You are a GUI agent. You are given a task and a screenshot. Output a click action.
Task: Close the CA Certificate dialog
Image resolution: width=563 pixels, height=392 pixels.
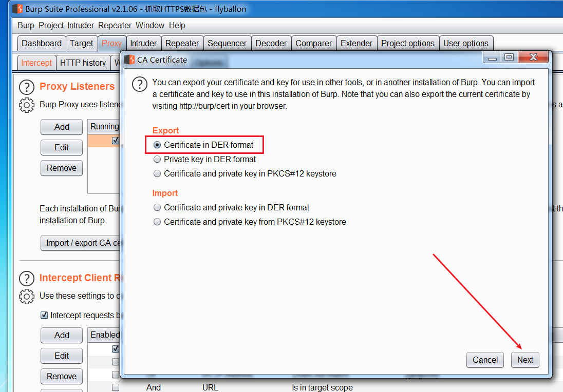(x=533, y=57)
